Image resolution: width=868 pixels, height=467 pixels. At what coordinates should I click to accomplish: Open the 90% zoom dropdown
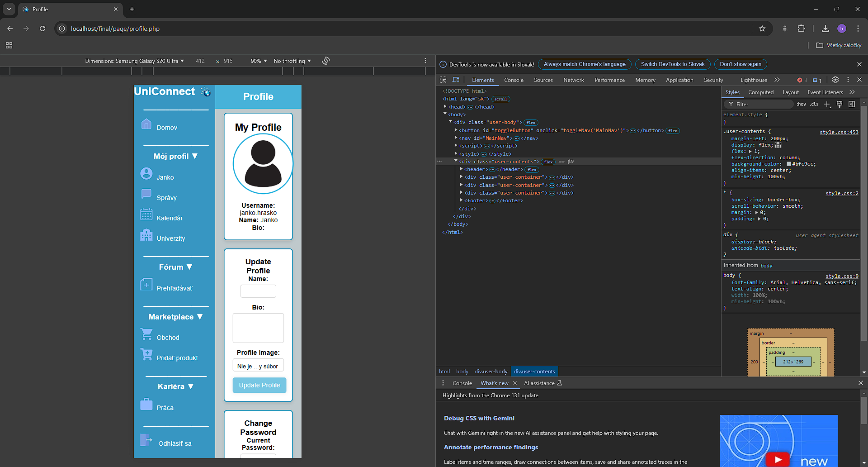259,61
